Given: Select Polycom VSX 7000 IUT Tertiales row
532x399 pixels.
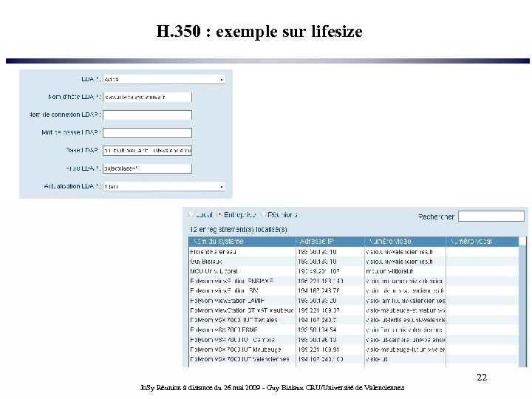Looking at the screenshot, I should pos(353,320).
